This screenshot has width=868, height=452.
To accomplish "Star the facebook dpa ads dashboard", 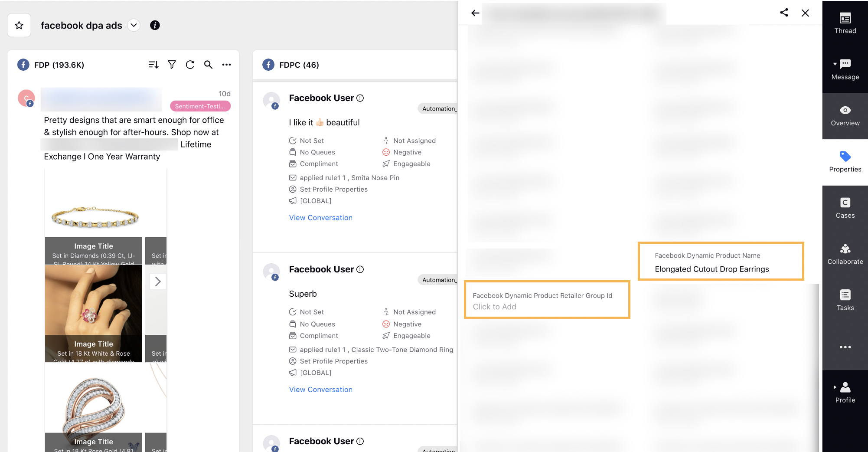I will 19,25.
